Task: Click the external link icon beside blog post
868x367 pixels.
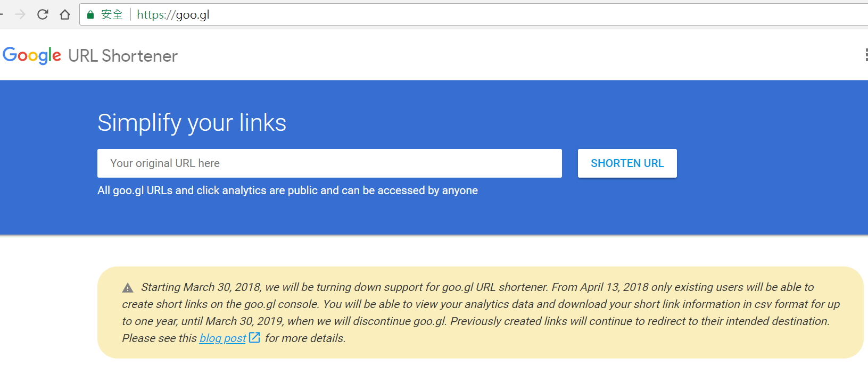Action: click(x=255, y=338)
